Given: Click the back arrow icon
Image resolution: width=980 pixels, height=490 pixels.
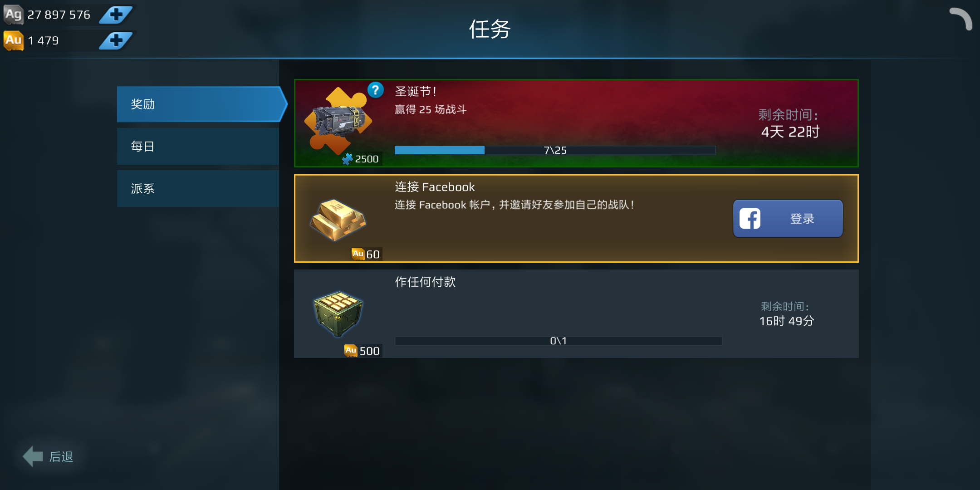Looking at the screenshot, I should click(x=33, y=456).
